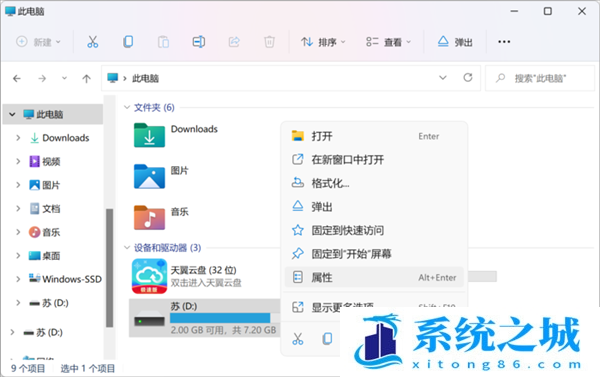Choose 固定到"开始"屏幕 in context menu
600x377 pixels.
[x=374, y=254]
